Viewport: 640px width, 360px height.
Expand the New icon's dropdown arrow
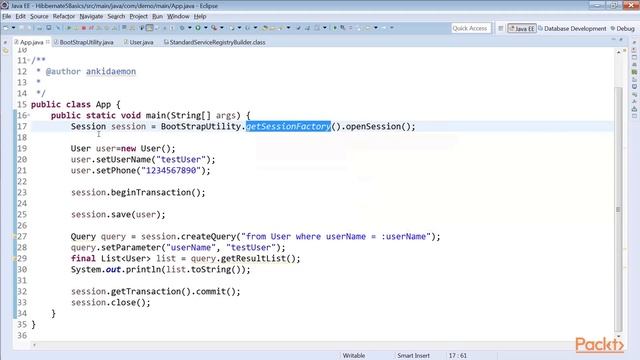13,28
